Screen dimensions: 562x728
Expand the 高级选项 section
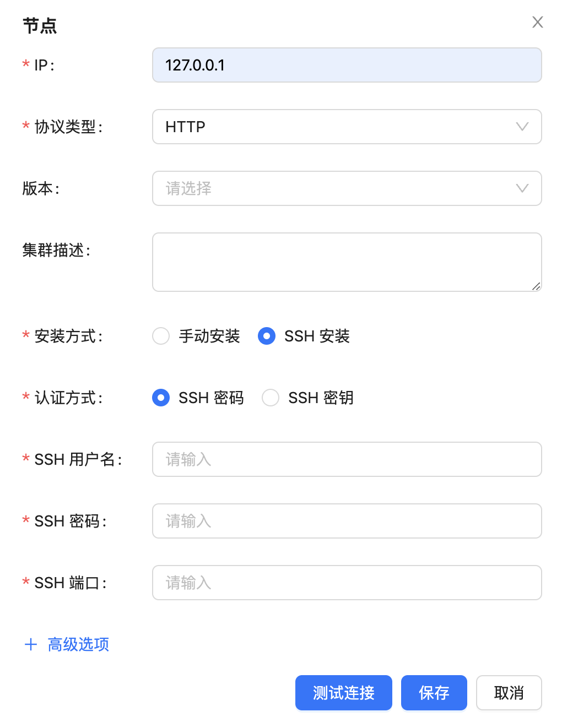(x=78, y=644)
